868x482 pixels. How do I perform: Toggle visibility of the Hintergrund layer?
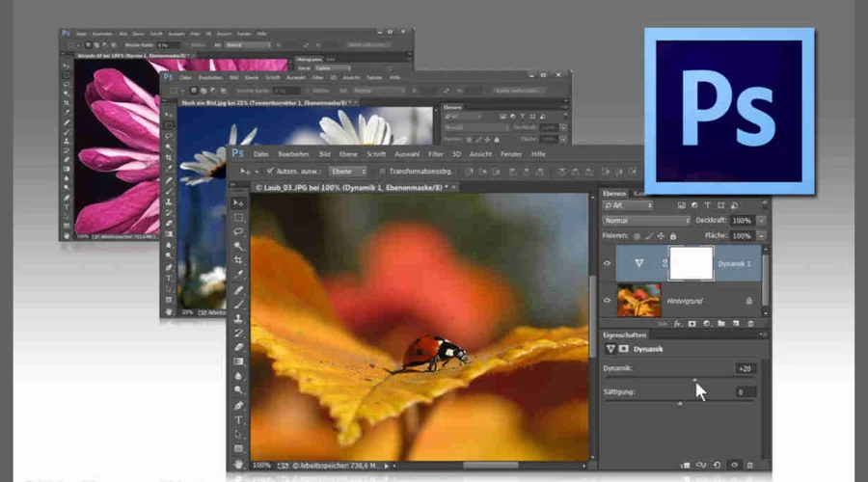pos(608,300)
